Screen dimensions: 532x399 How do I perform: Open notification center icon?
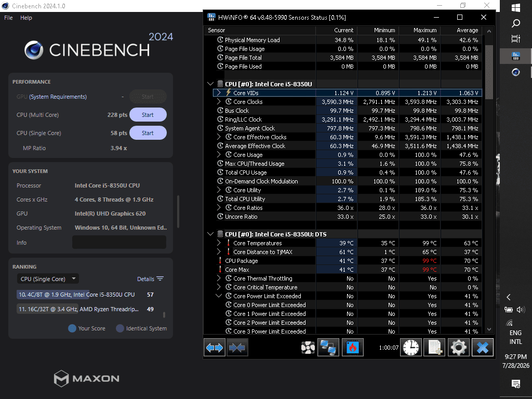(516, 384)
